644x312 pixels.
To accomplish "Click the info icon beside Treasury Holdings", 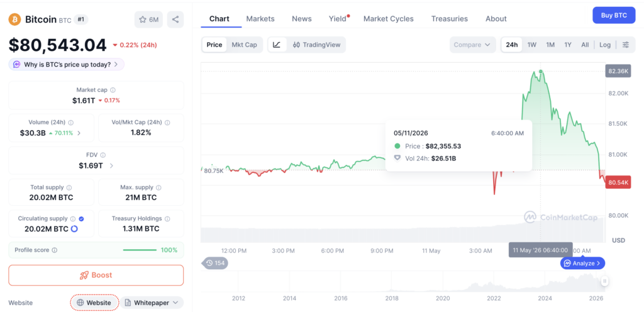I will [167, 219].
